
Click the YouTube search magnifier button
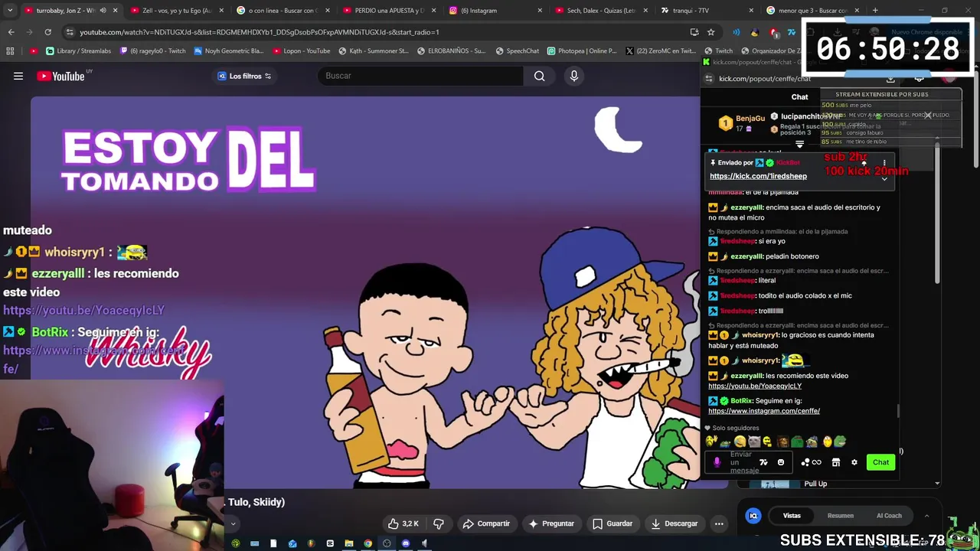540,76
